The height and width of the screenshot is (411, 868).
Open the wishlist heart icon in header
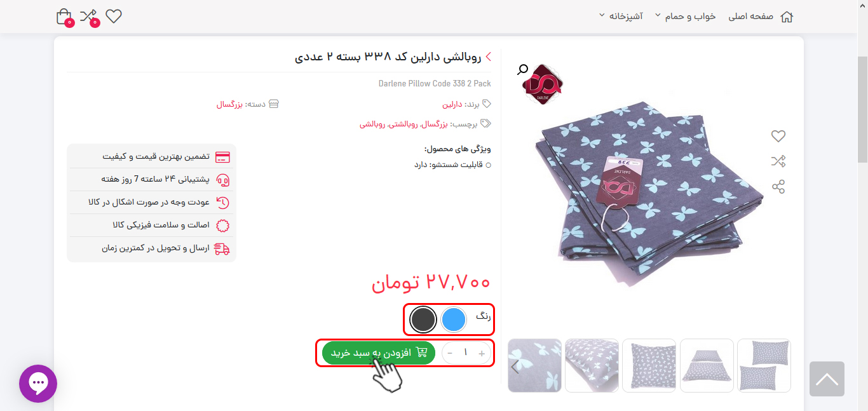114,17
